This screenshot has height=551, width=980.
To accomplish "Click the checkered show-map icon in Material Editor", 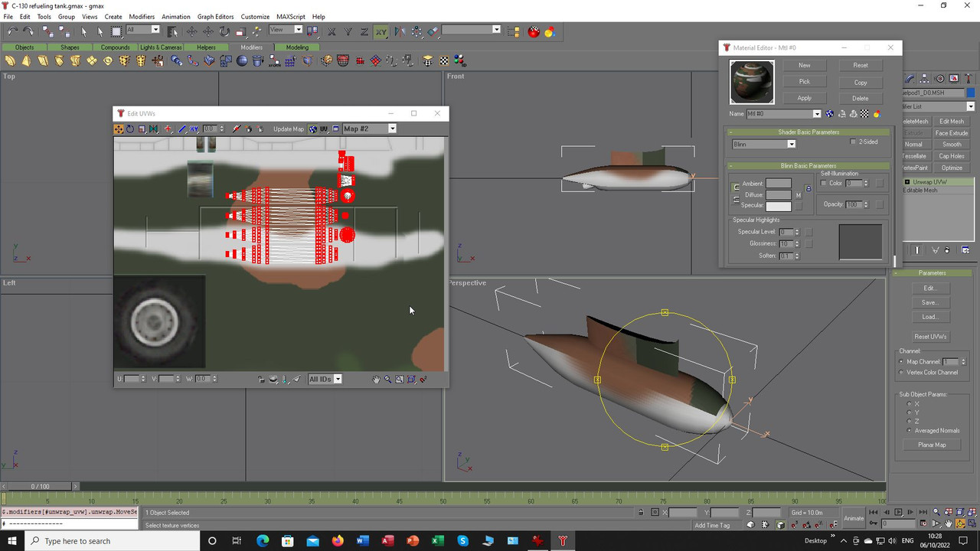I will tap(864, 114).
